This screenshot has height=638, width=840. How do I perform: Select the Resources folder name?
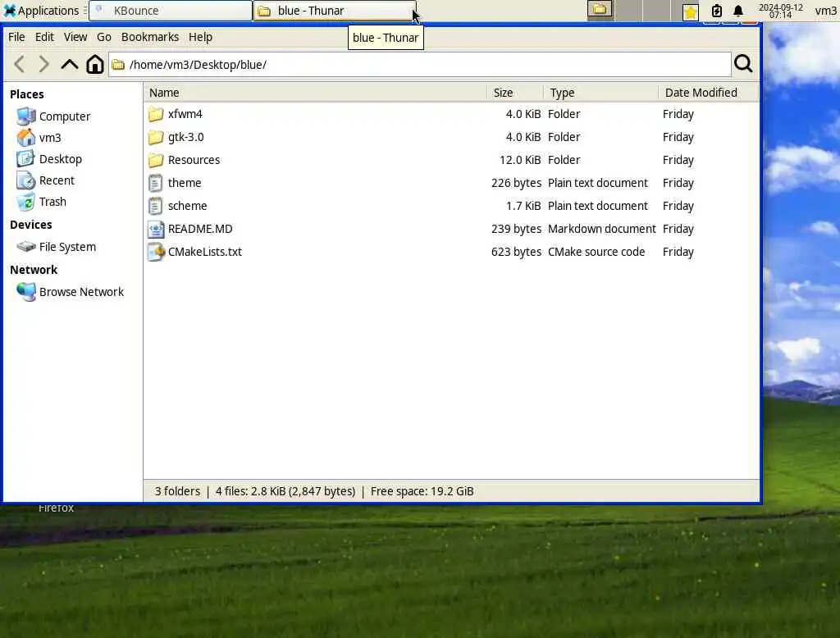(194, 160)
